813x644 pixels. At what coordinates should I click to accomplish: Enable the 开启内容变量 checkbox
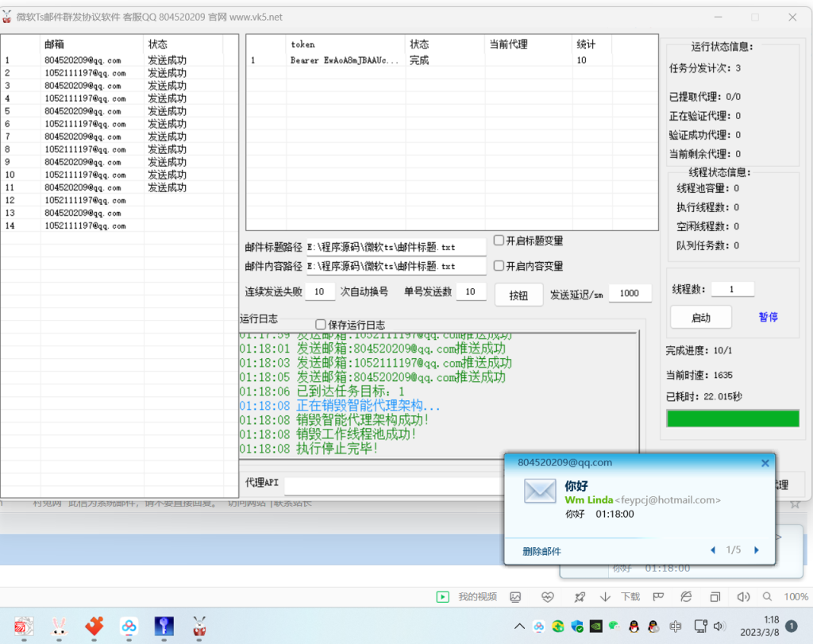(x=499, y=266)
